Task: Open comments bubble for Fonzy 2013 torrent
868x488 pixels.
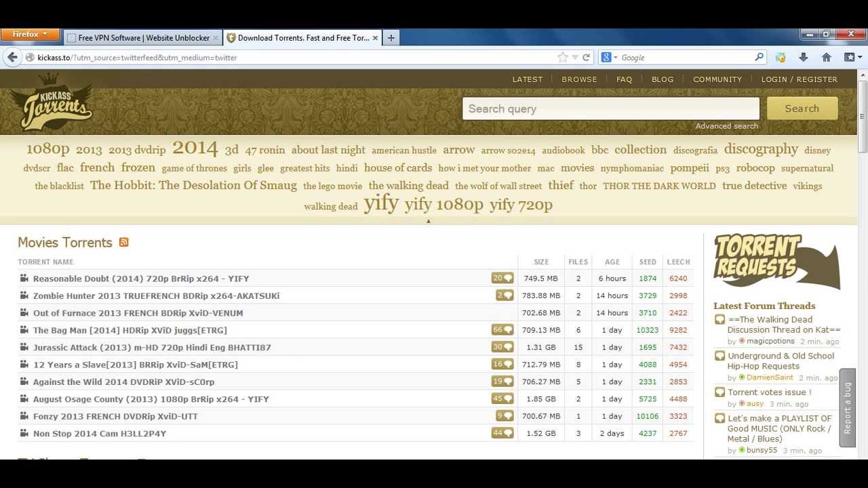Action: [505, 415]
